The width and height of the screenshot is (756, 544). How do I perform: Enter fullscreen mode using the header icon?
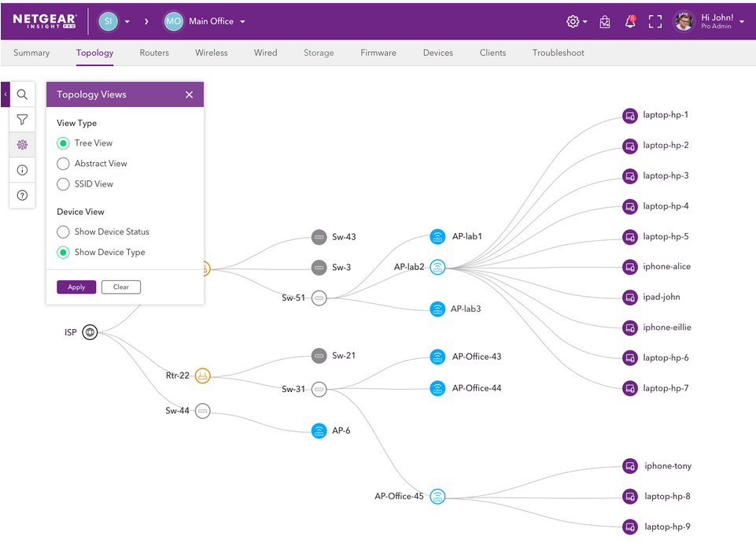[655, 22]
